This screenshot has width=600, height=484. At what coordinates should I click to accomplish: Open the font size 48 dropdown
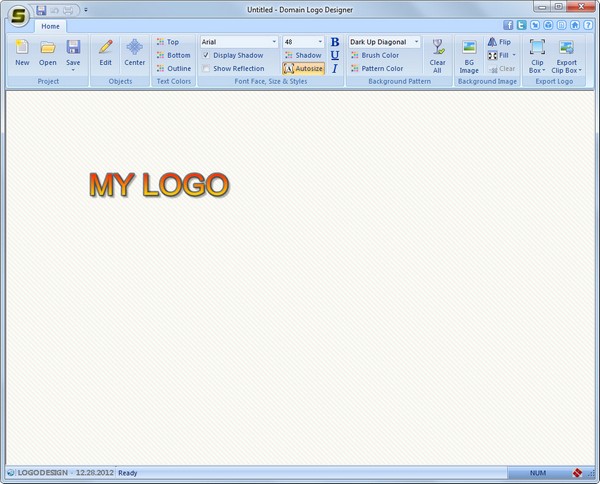320,42
